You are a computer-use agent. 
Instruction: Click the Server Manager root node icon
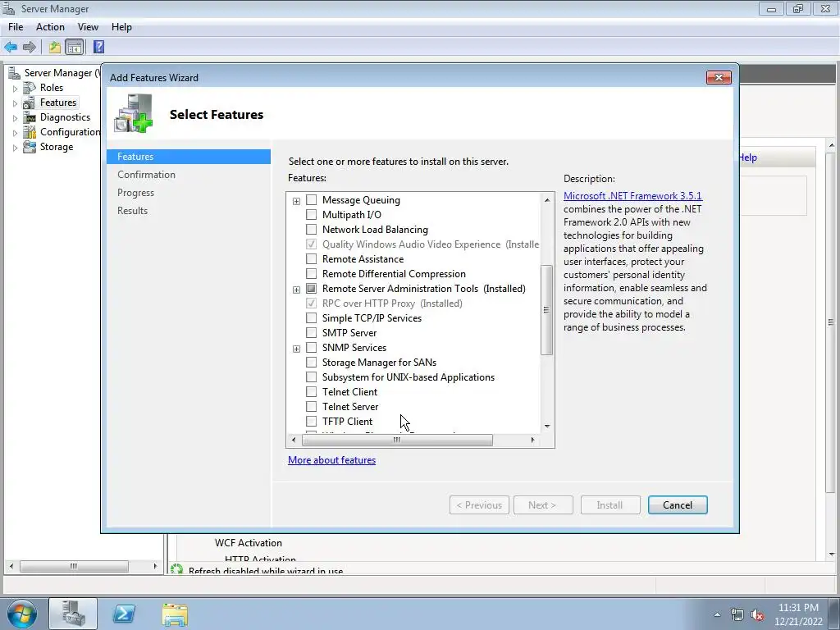(15, 73)
